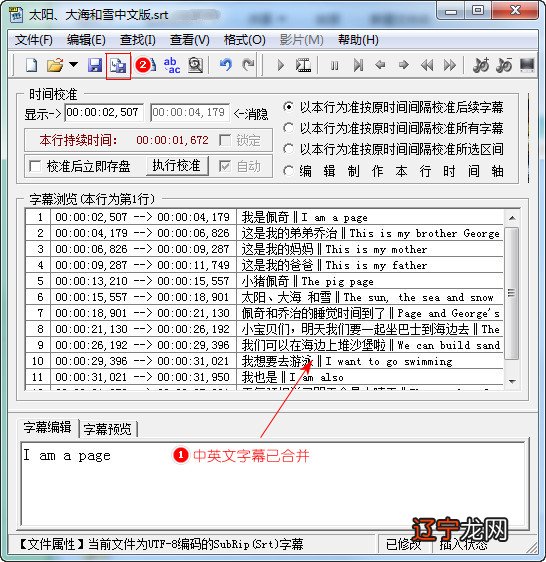The image size is (546, 562).
Task: Click the Open folder toolbar icon
Action: (x=55, y=65)
